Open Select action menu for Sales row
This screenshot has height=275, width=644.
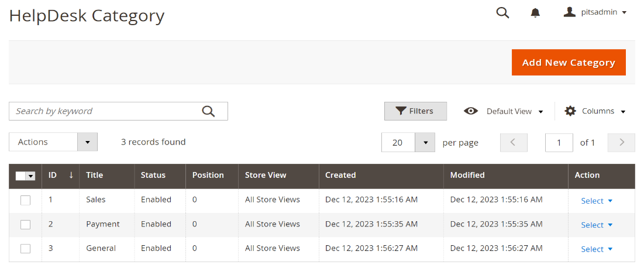tap(597, 201)
